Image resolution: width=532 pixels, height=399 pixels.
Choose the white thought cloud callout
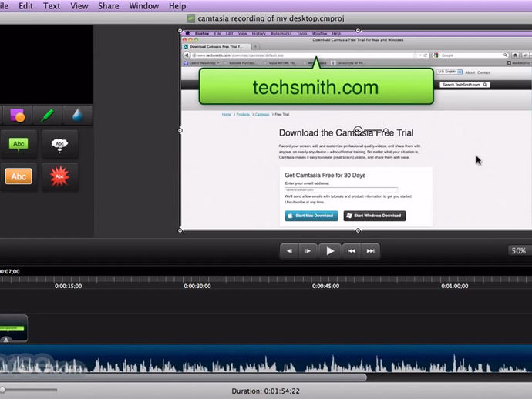(59, 145)
